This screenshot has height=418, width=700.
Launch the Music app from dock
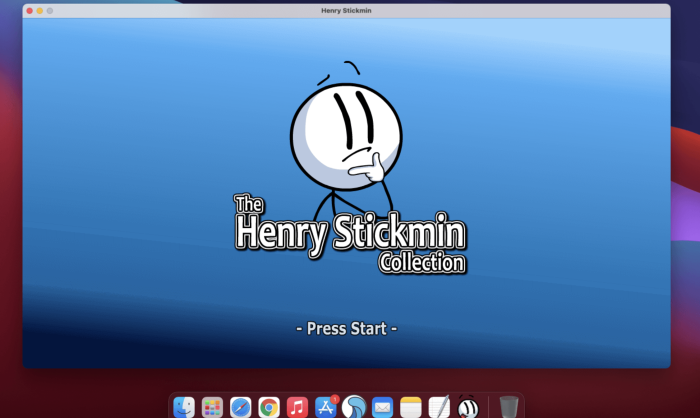point(297,407)
